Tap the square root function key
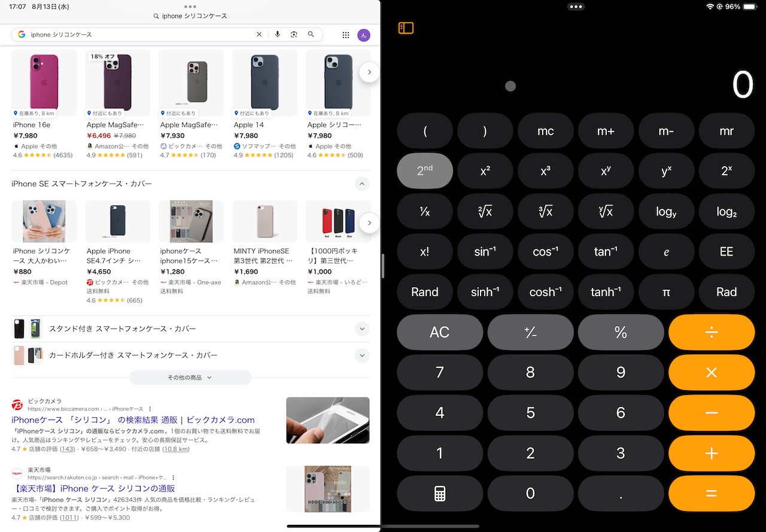 485,211
